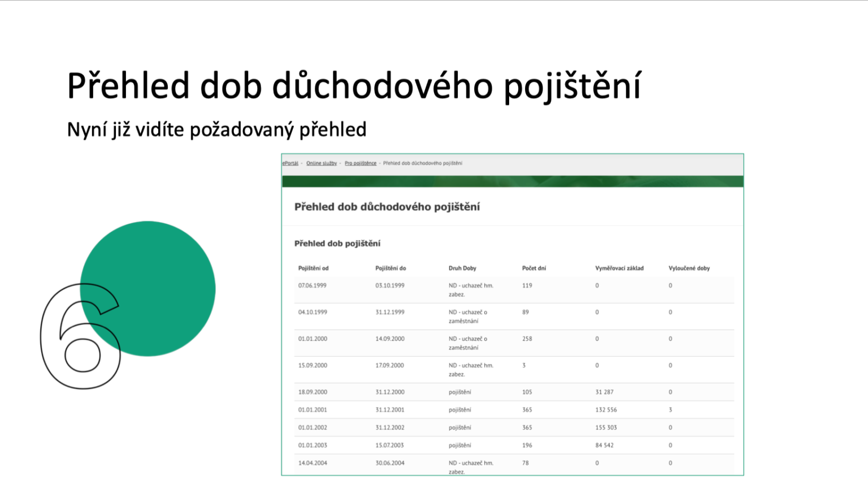Click the ePortál breadcrumb link
The height and width of the screenshot is (489, 868).
290,163
